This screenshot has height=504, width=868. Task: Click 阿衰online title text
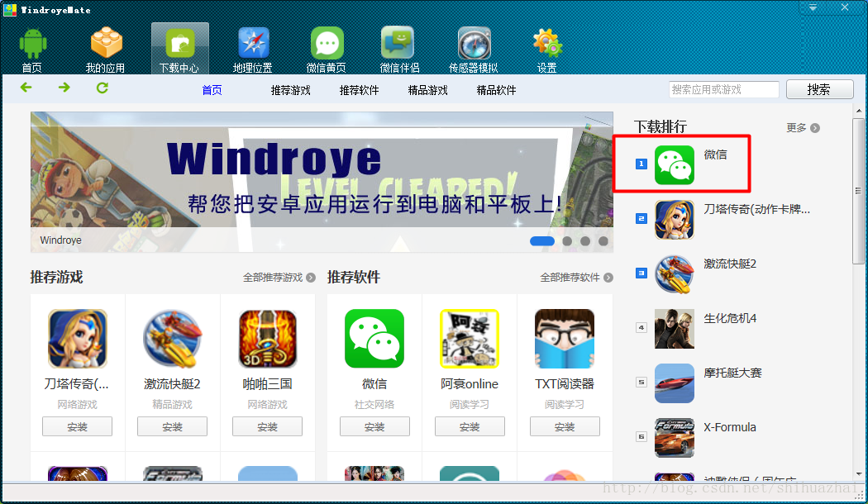[470, 384]
